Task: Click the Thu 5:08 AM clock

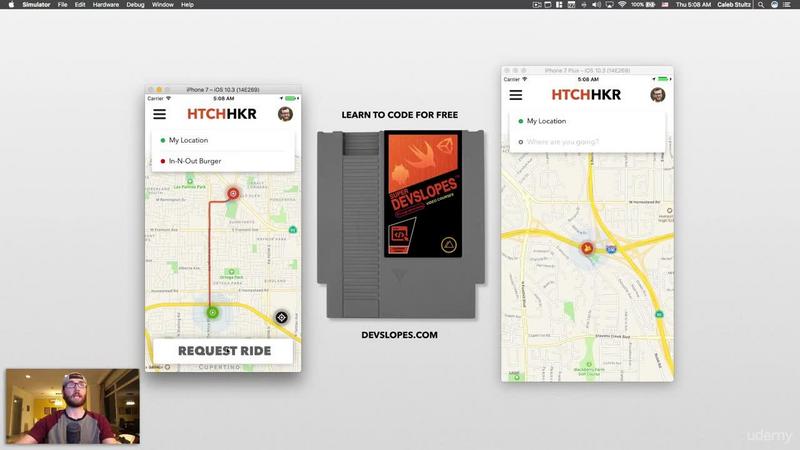Action: point(693,5)
